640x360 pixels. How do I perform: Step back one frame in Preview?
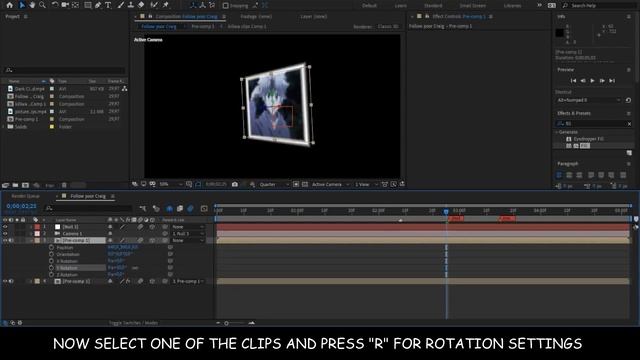(x=583, y=81)
